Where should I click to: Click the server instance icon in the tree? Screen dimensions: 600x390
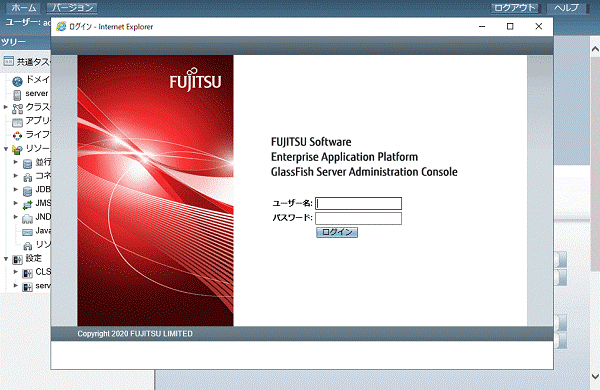pos(17,95)
